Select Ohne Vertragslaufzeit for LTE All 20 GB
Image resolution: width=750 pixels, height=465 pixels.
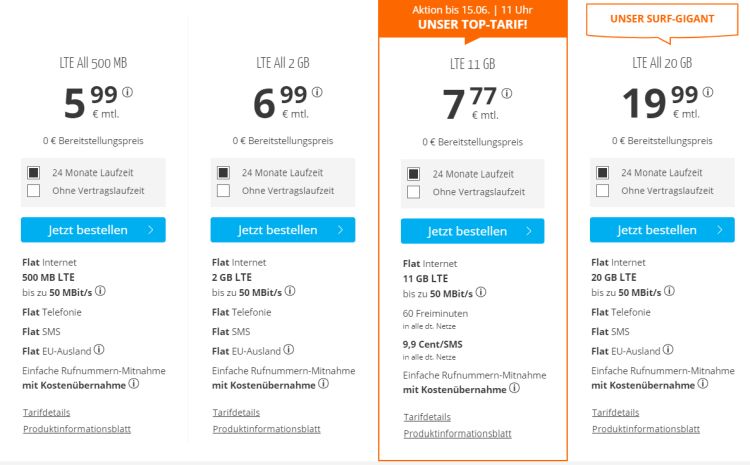tap(603, 190)
